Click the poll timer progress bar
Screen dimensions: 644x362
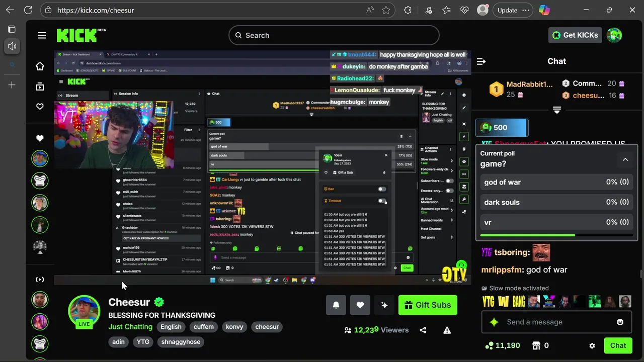pos(556,235)
